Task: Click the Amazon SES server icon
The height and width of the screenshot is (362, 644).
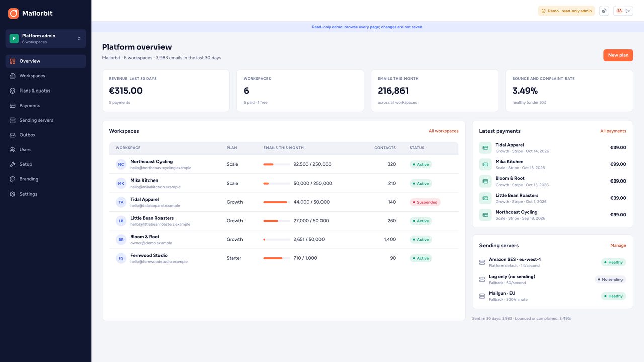Action: pyautogui.click(x=482, y=262)
